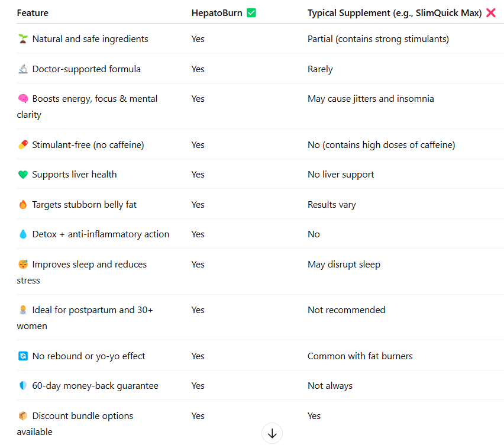Screen dimensions: 504x448
Task: Click the red X next to SlimQuick Max
Action: tap(491, 13)
